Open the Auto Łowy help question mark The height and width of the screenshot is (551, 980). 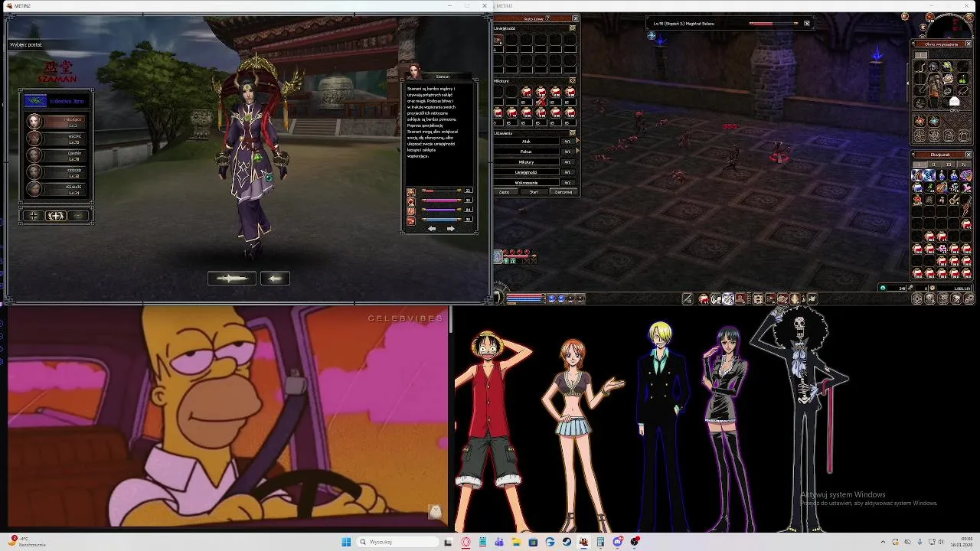pos(547,18)
